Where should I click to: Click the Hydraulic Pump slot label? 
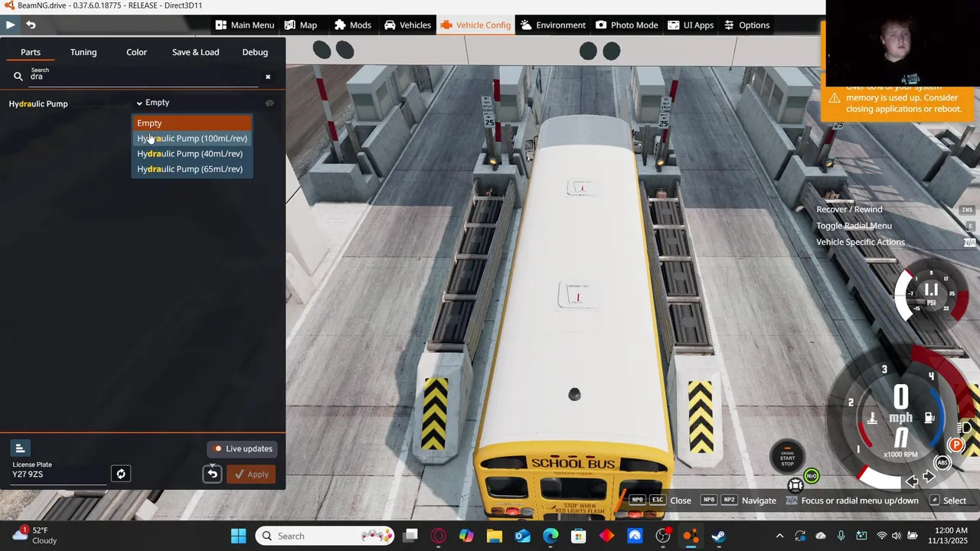tap(38, 104)
